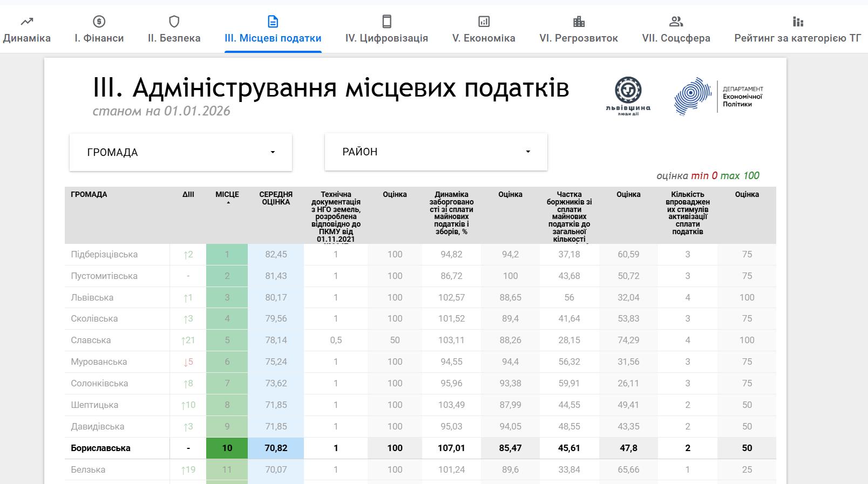The image size is (868, 484).
Task: Click the Львівщина logo image
Action: click(628, 96)
